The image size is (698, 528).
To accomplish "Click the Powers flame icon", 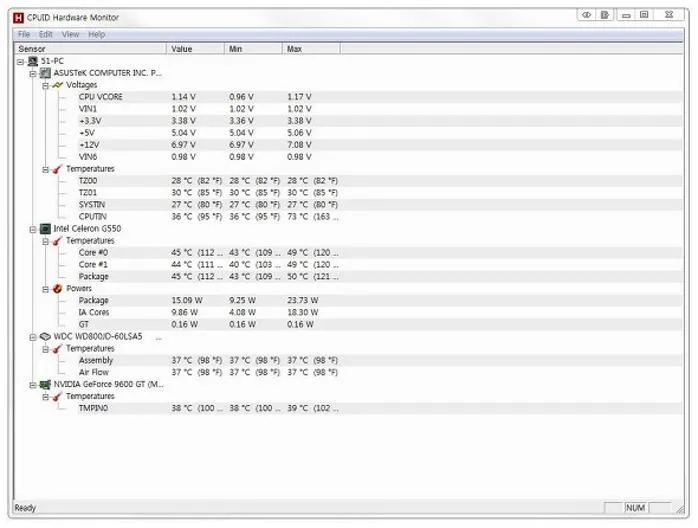I will [57, 288].
